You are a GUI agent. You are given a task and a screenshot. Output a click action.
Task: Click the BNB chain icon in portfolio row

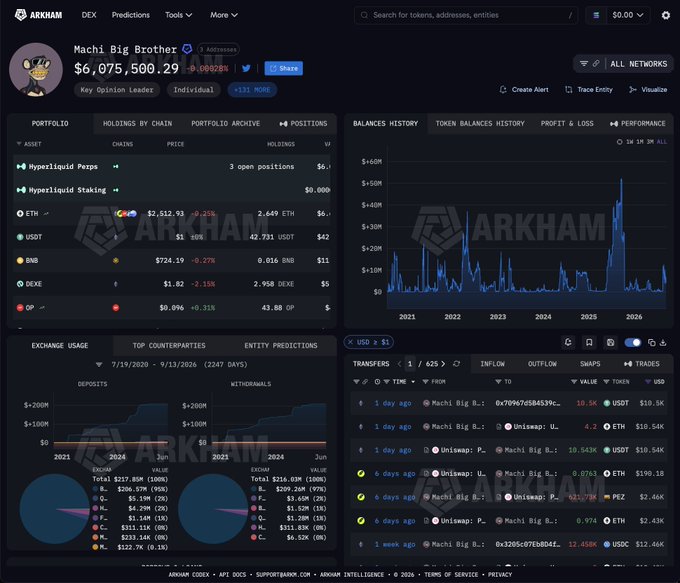click(116, 261)
